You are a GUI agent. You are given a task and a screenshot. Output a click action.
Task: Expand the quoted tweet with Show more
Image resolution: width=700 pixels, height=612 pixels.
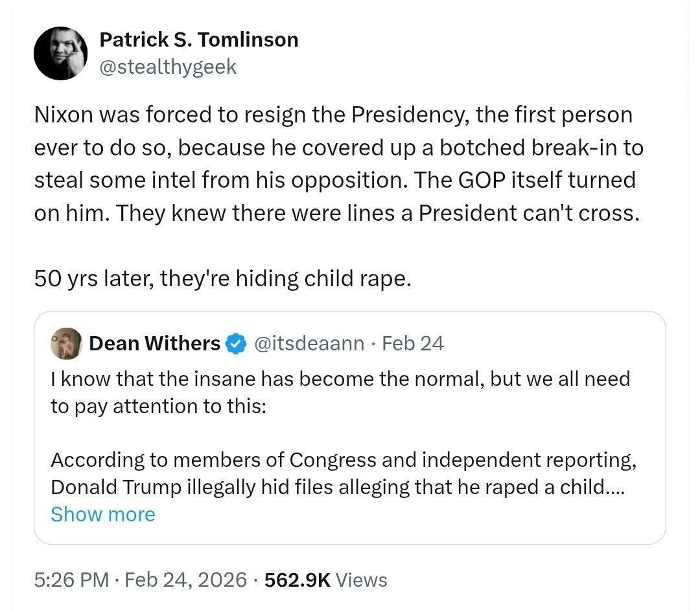pyautogui.click(x=103, y=514)
